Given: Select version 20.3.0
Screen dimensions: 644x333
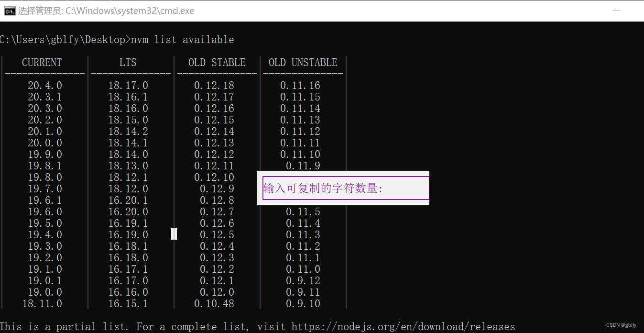Looking at the screenshot, I should pos(45,109).
